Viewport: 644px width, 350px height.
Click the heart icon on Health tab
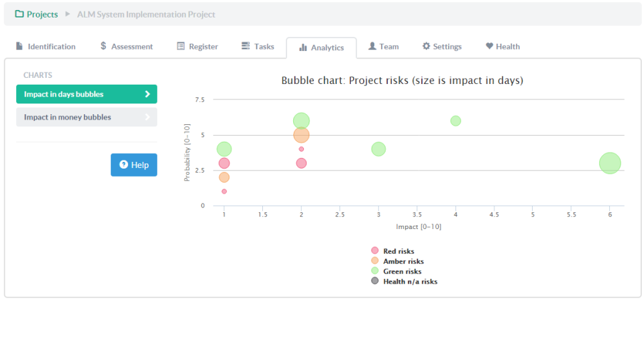[489, 46]
